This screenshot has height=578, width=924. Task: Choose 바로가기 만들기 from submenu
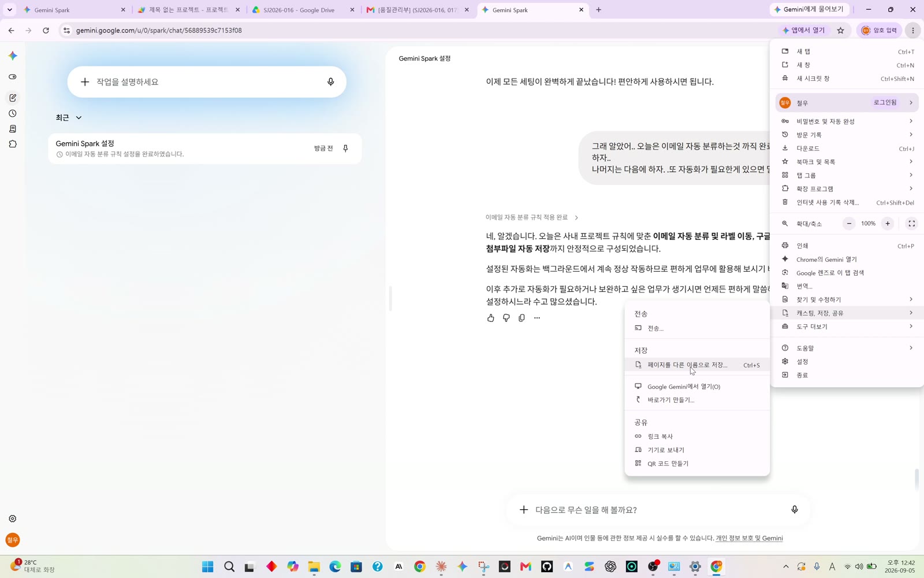click(x=697, y=400)
